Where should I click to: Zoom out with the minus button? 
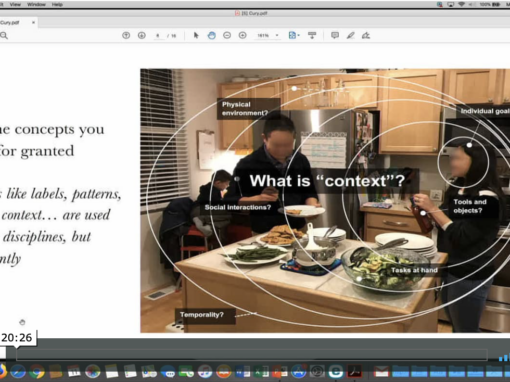tap(227, 35)
